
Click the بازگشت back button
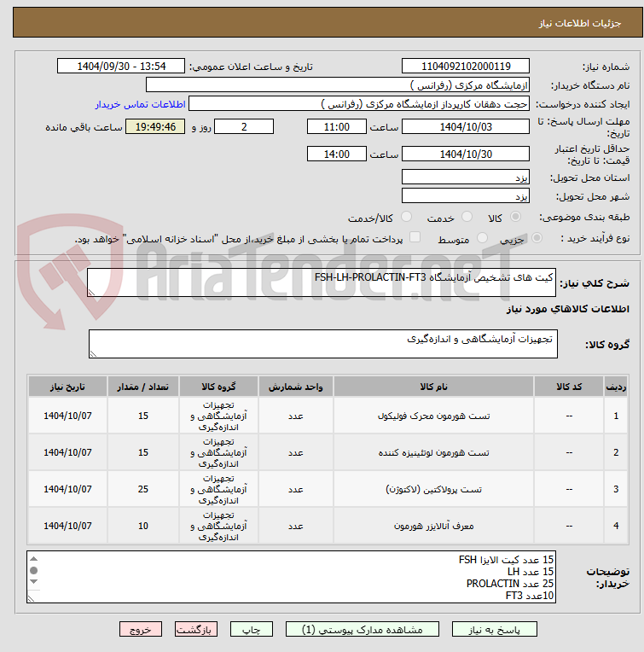click(195, 629)
